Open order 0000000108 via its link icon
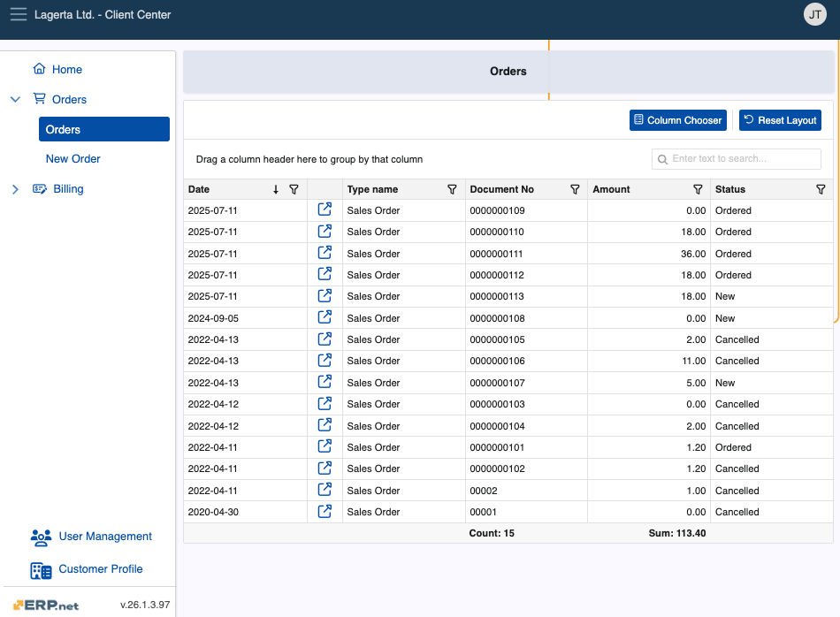840x617 pixels. point(325,317)
